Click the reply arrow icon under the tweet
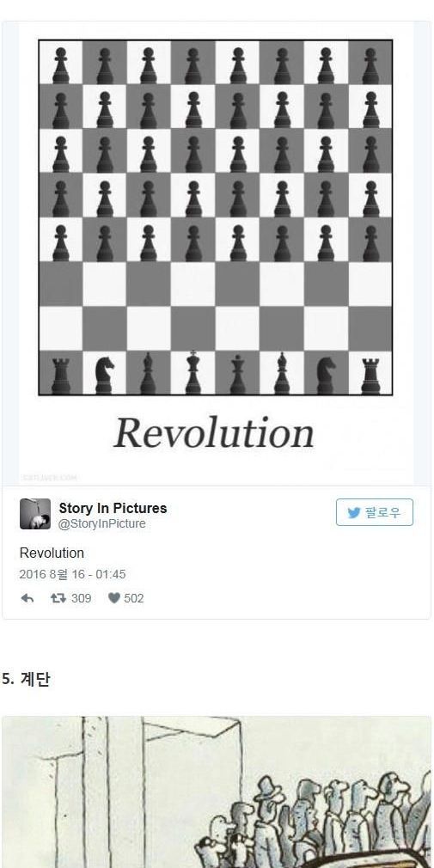 (28, 598)
